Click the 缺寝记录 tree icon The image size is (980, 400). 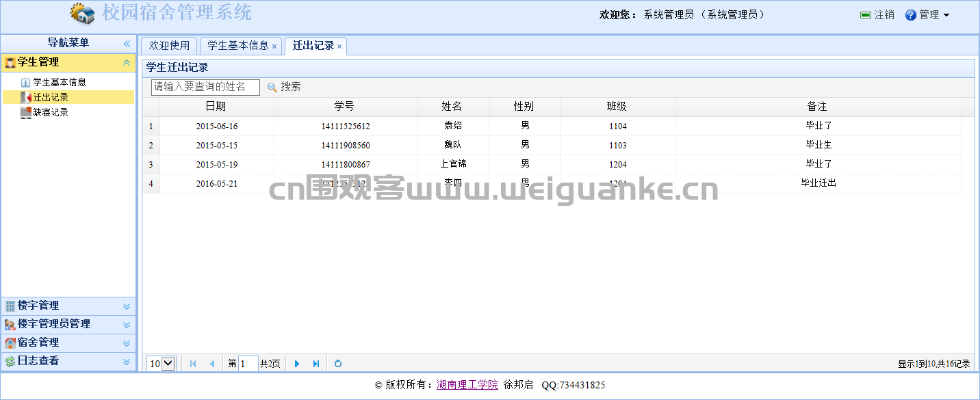pos(26,113)
